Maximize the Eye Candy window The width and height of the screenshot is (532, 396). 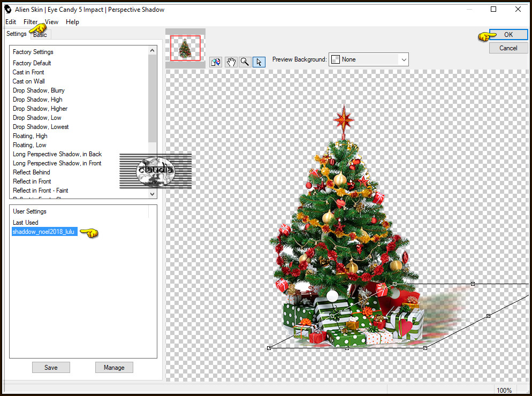pyautogui.click(x=493, y=10)
